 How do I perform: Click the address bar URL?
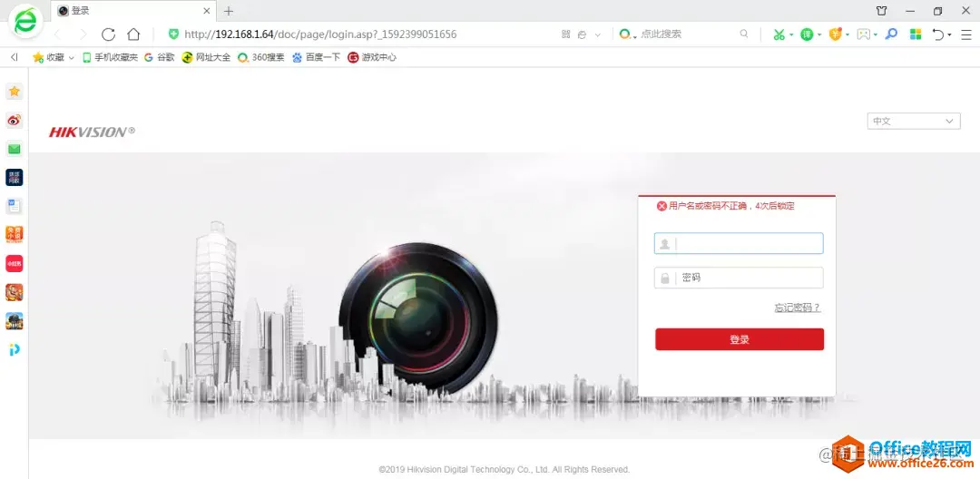point(320,34)
